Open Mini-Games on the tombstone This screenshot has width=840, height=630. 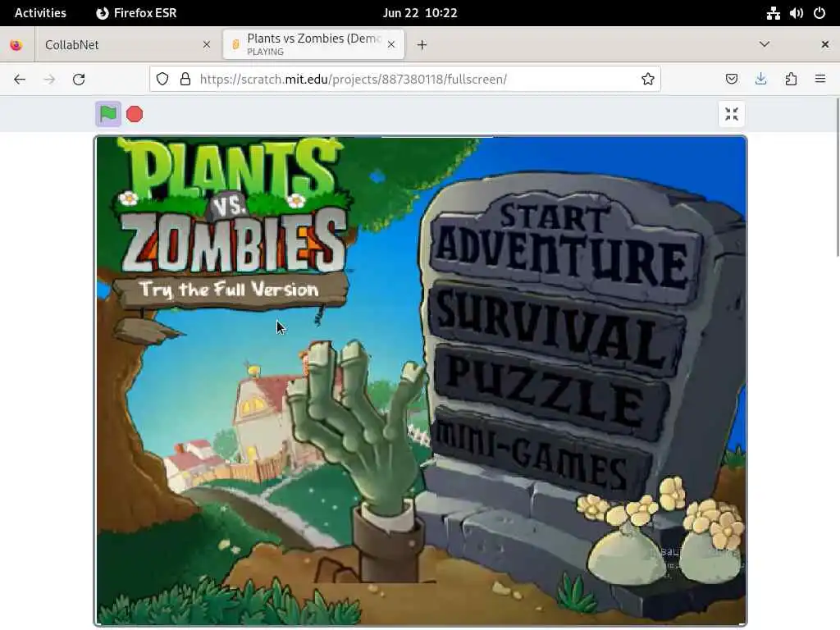coord(541,453)
